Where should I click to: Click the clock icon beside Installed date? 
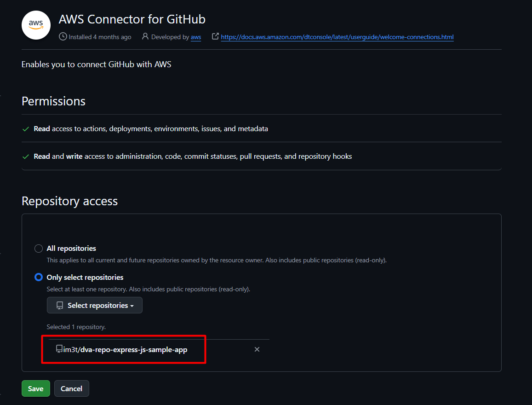63,36
